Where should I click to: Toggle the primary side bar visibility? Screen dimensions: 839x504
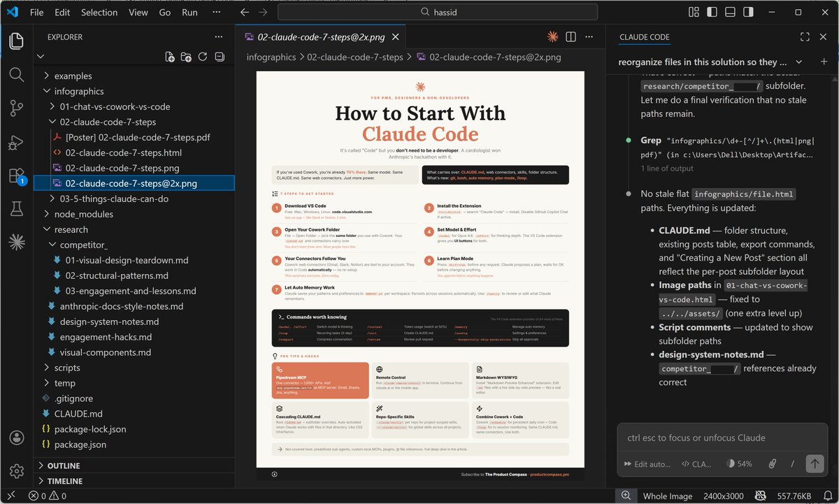point(712,12)
